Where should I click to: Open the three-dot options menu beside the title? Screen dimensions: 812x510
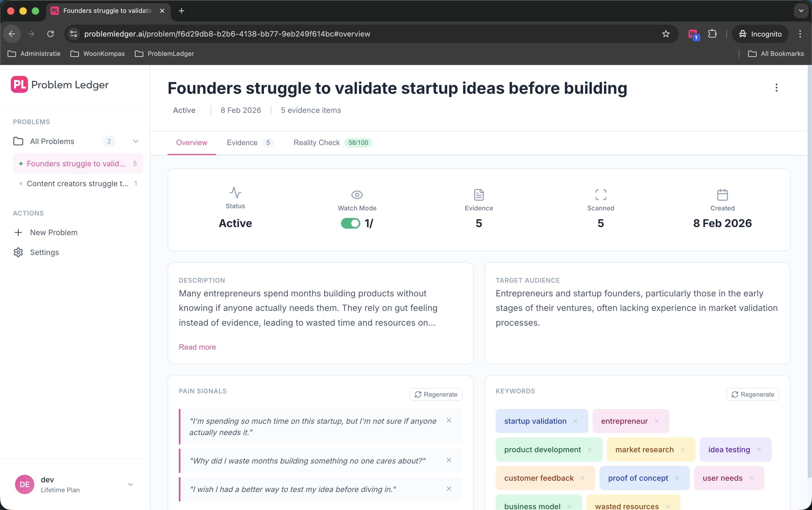pyautogui.click(x=777, y=88)
